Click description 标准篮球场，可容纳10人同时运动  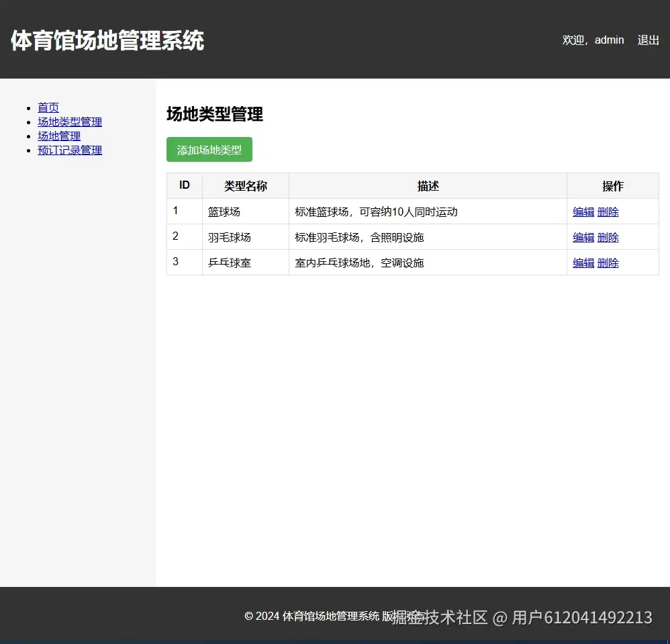(x=376, y=212)
